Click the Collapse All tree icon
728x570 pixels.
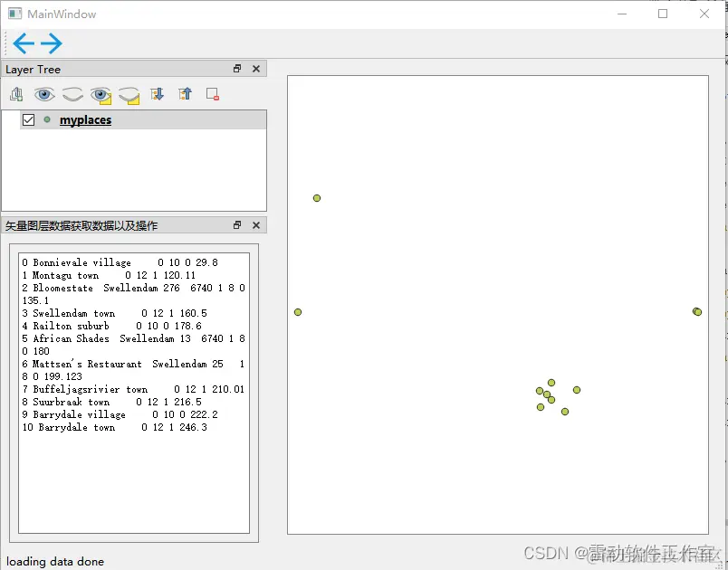(x=185, y=94)
